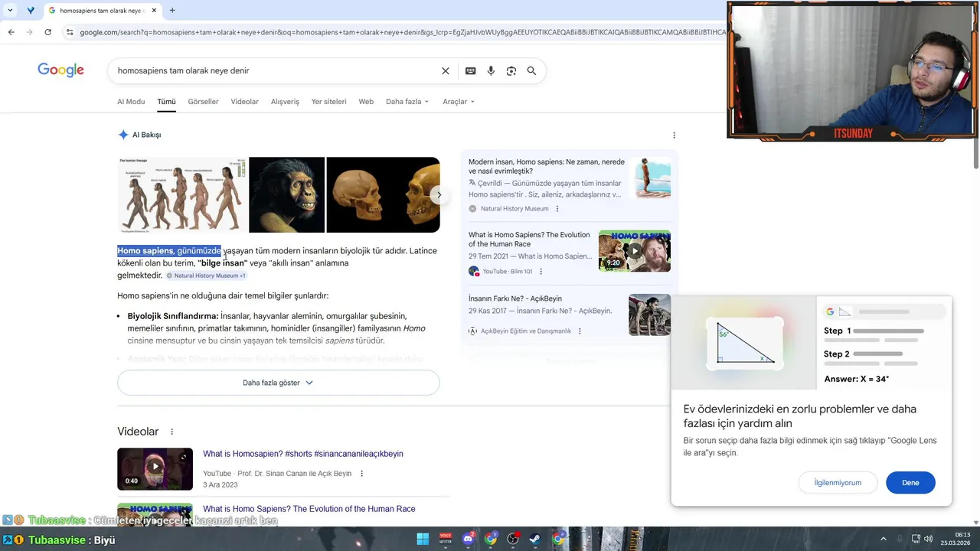Screen dimensions: 980x551
Task: View site information icon in address bar
Action: [x=70, y=32]
